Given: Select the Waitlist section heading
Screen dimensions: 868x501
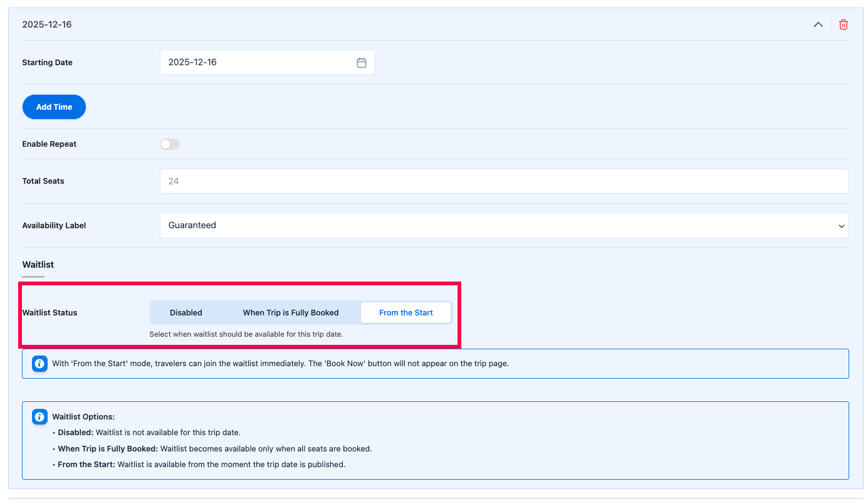Looking at the screenshot, I should click(x=38, y=265).
